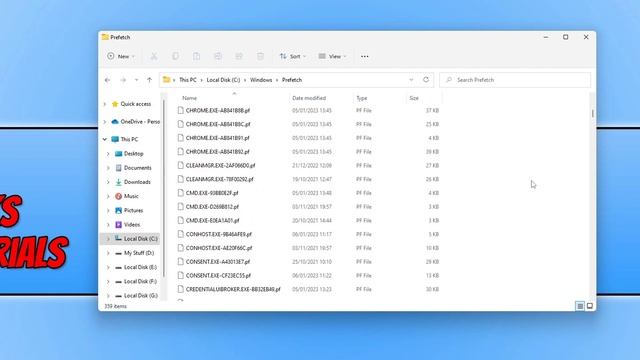This screenshot has height=360, width=640.
Task: Select CHROME.EXE-AB841B91.pf file
Action: point(217,138)
